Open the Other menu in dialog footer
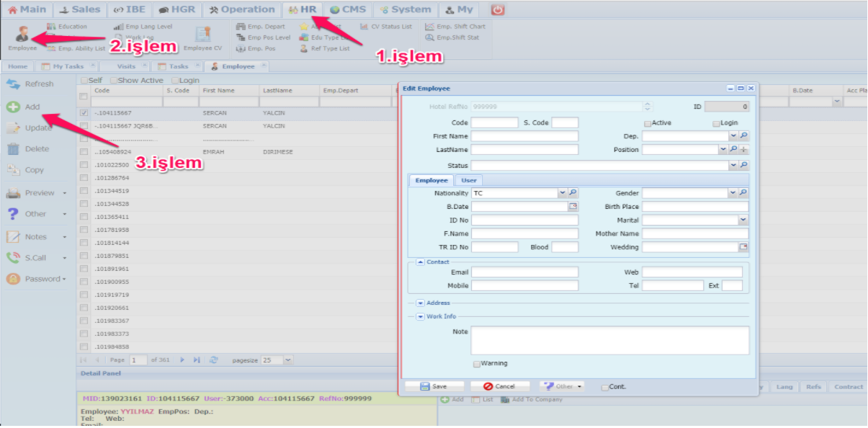This screenshot has height=428, width=868. tap(563, 386)
